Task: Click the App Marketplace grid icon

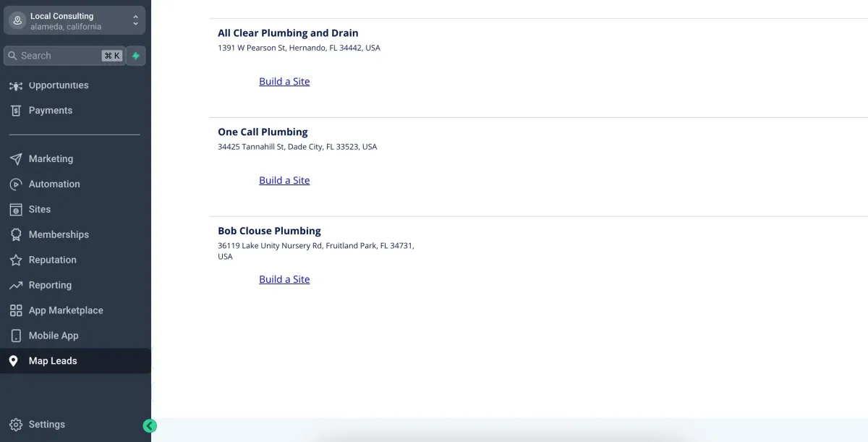Action: [x=16, y=311]
